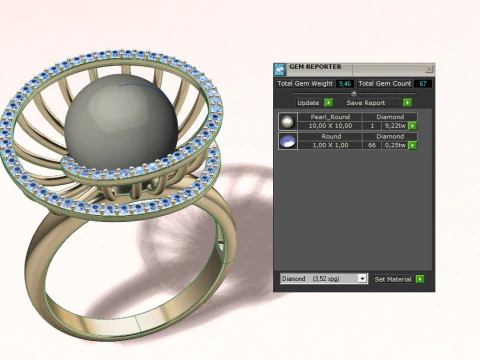The height and width of the screenshot is (360, 480).
Task: Close the Gem Reporter panel
Action: 429,69
